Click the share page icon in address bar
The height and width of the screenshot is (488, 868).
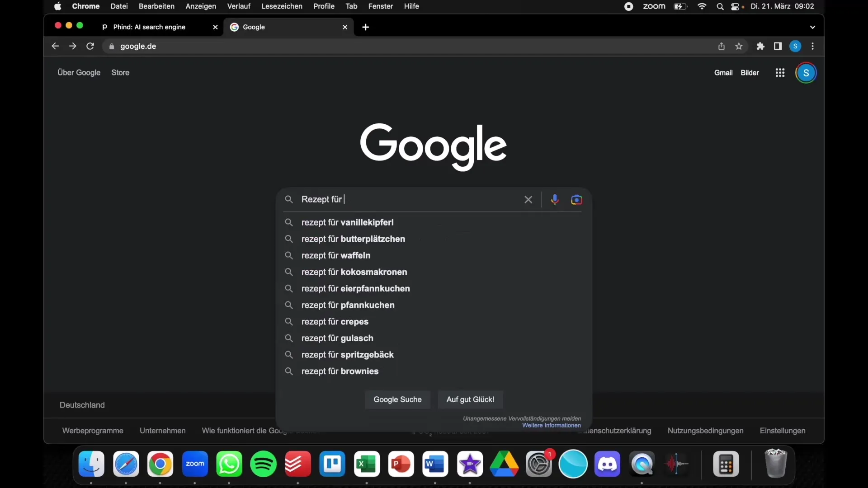click(722, 46)
